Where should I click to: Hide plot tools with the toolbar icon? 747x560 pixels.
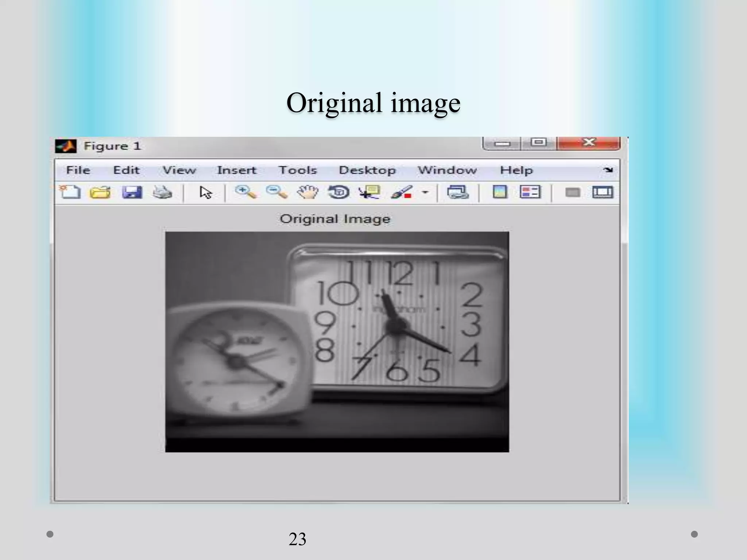tap(572, 192)
